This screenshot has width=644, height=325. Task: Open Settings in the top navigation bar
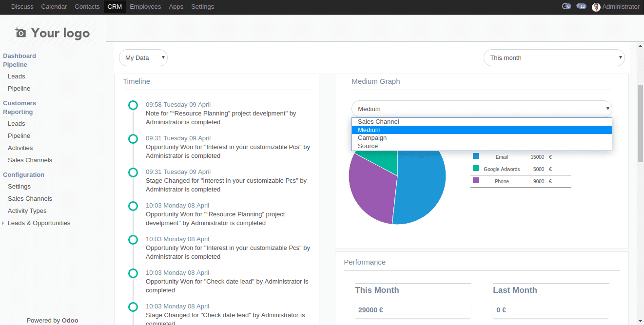click(203, 7)
